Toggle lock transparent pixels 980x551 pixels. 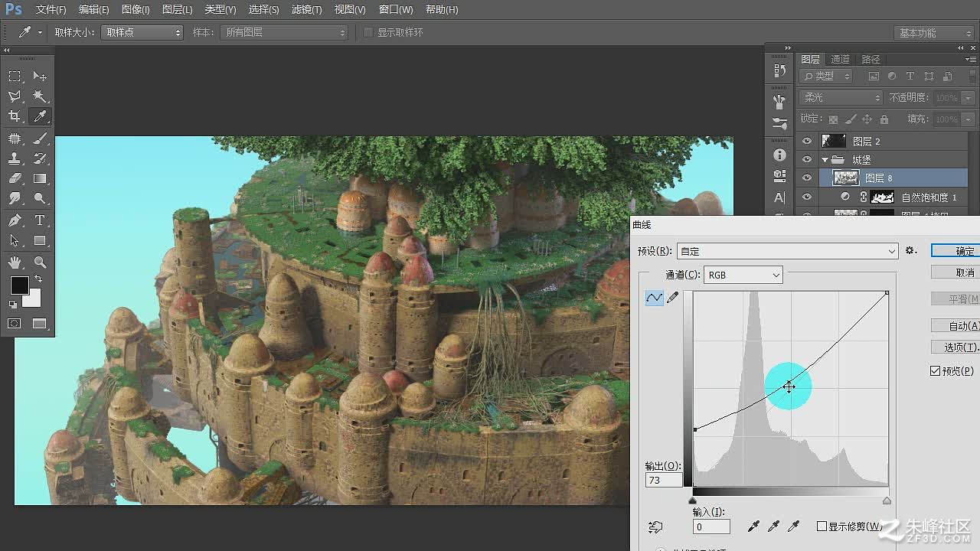click(x=833, y=119)
